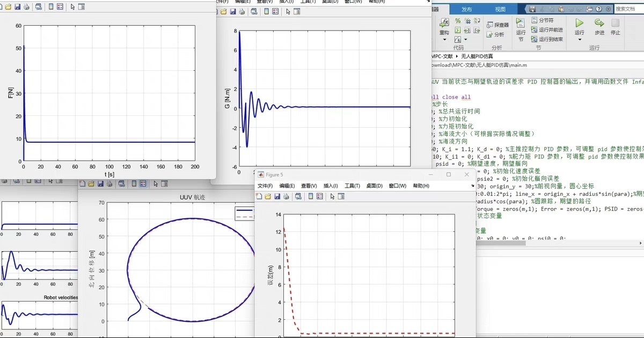This screenshot has width=644, height=338.
Task: Toggle Edit Plot arrow in Figure 5 toolbar
Action: tap(332, 196)
